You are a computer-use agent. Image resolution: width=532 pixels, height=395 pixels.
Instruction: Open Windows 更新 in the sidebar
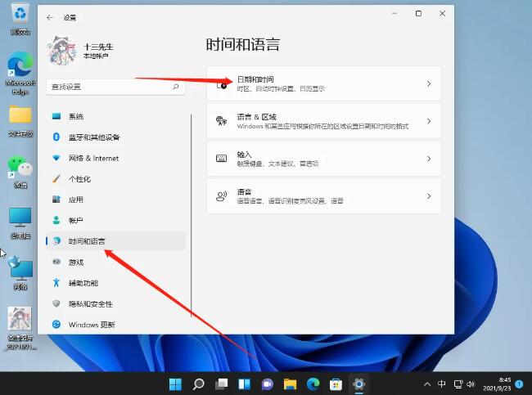tap(115, 325)
